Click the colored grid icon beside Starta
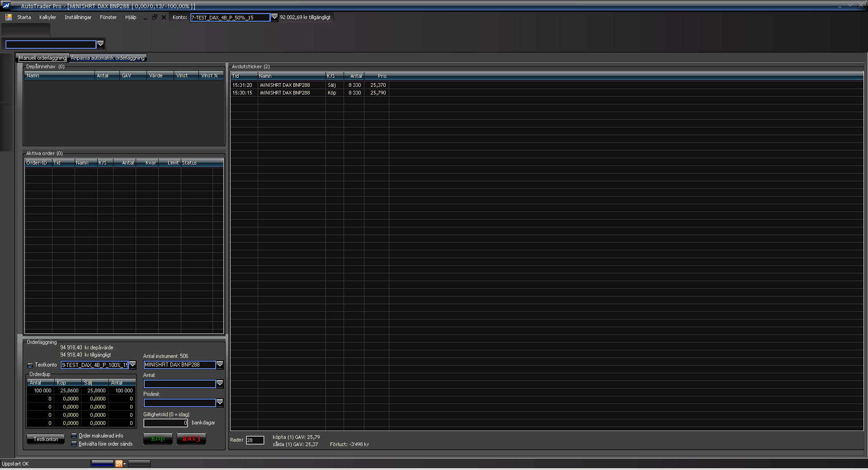The width and height of the screenshot is (868, 470). (9, 17)
